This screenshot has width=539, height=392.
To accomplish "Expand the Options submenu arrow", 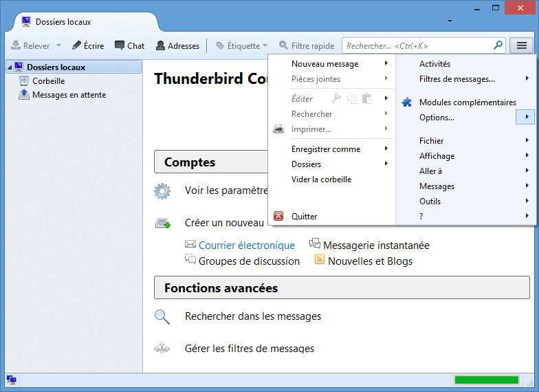I will [x=525, y=117].
